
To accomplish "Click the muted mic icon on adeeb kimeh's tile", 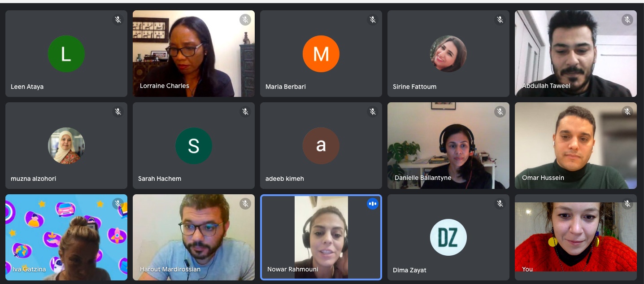I will tap(373, 112).
